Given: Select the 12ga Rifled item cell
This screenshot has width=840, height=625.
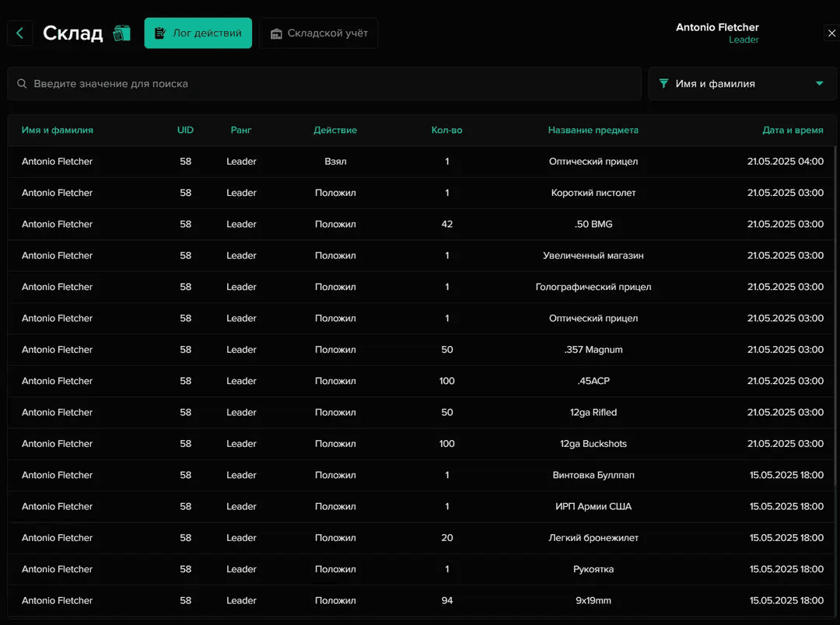Looking at the screenshot, I should click(593, 412).
